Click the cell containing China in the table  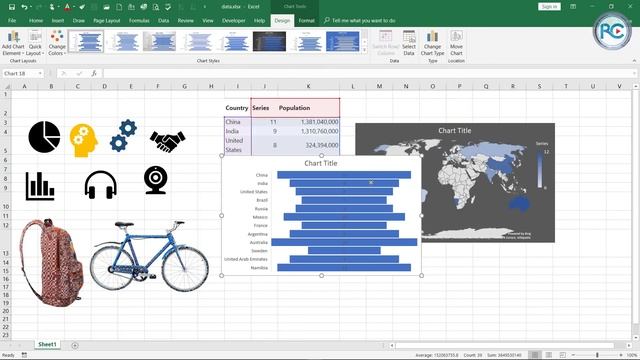(238, 122)
